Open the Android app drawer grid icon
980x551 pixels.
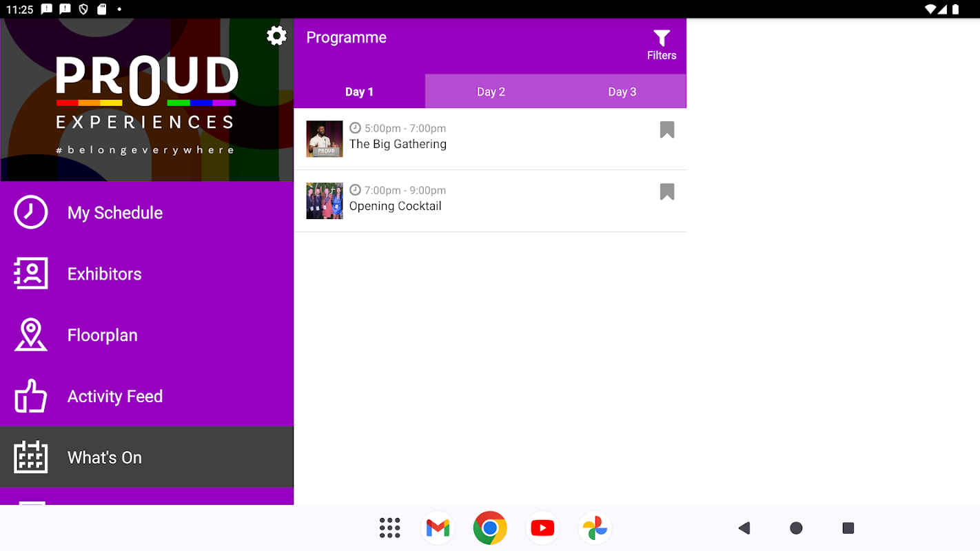(x=390, y=528)
